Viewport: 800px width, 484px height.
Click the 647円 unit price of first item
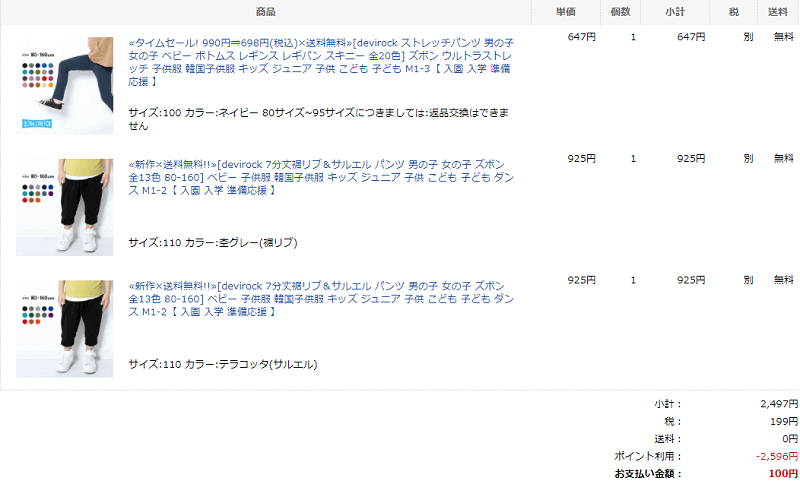pos(580,37)
